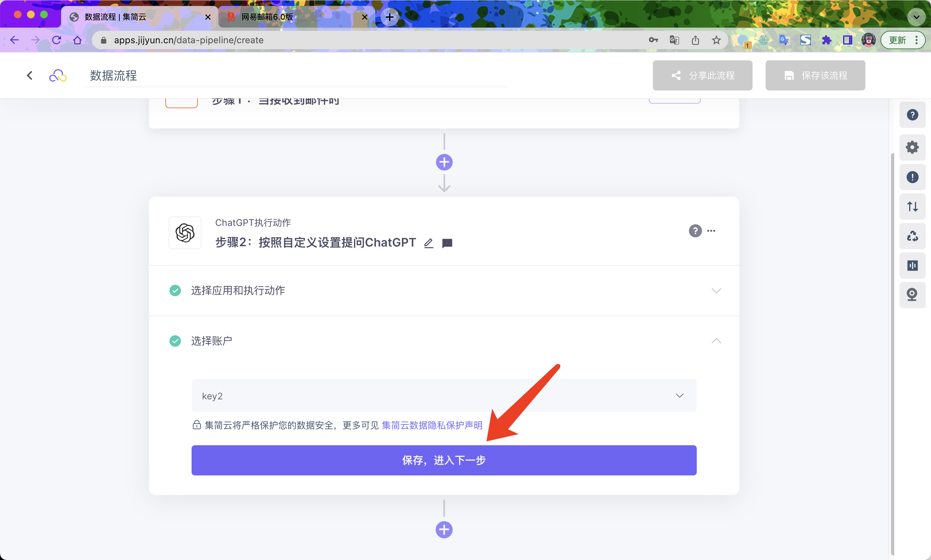Click 保存，进入下一步 button
The width and height of the screenshot is (931, 560).
pyautogui.click(x=444, y=460)
